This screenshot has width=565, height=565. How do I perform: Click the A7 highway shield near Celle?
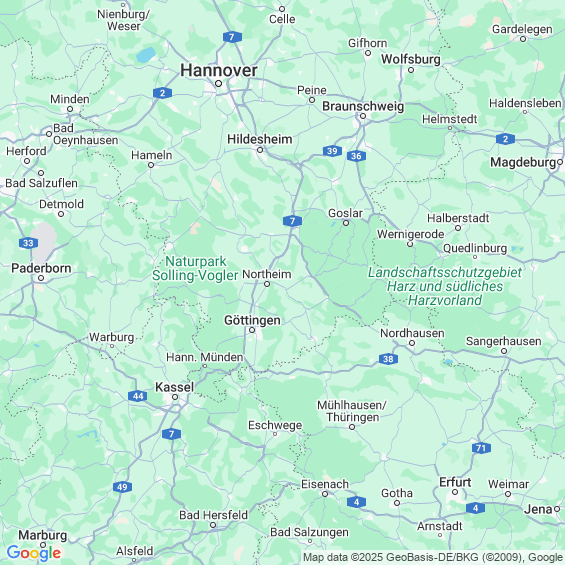[232, 37]
